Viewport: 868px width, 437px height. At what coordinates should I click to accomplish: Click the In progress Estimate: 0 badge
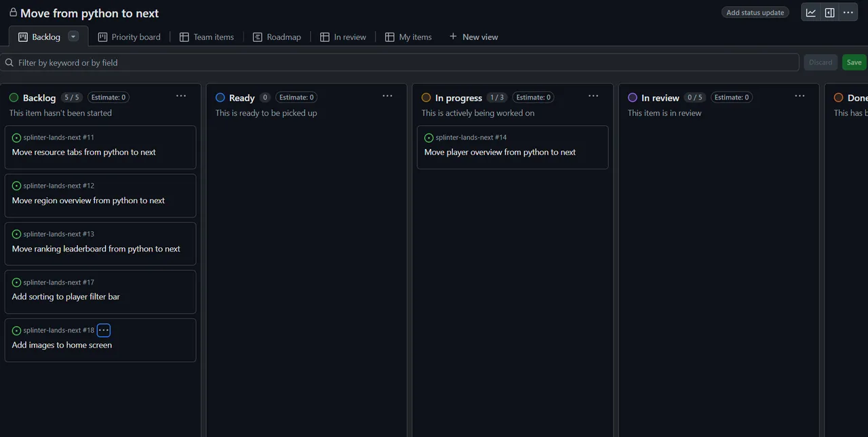click(x=533, y=98)
